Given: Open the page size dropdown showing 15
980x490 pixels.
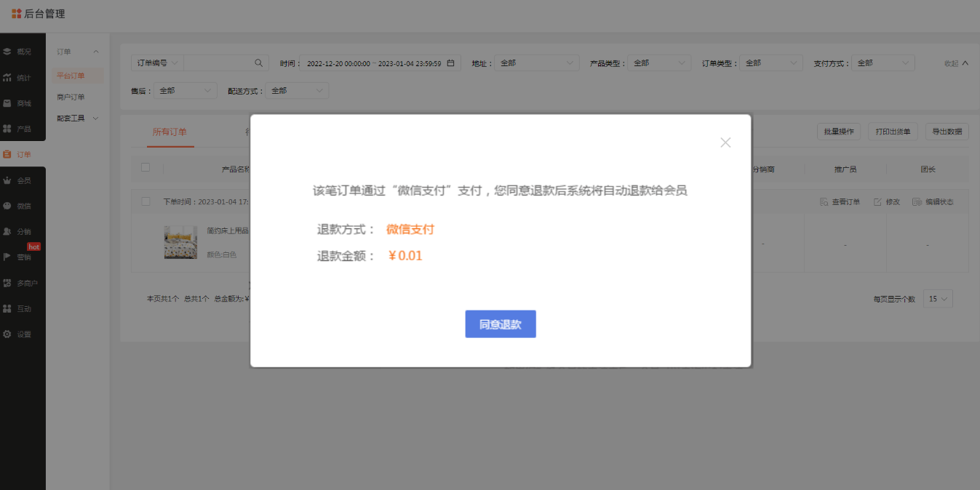Looking at the screenshot, I should (x=937, y=299).
